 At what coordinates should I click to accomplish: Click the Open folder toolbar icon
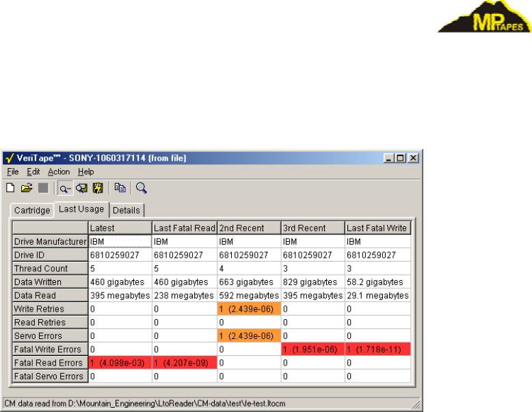[27, 188]
